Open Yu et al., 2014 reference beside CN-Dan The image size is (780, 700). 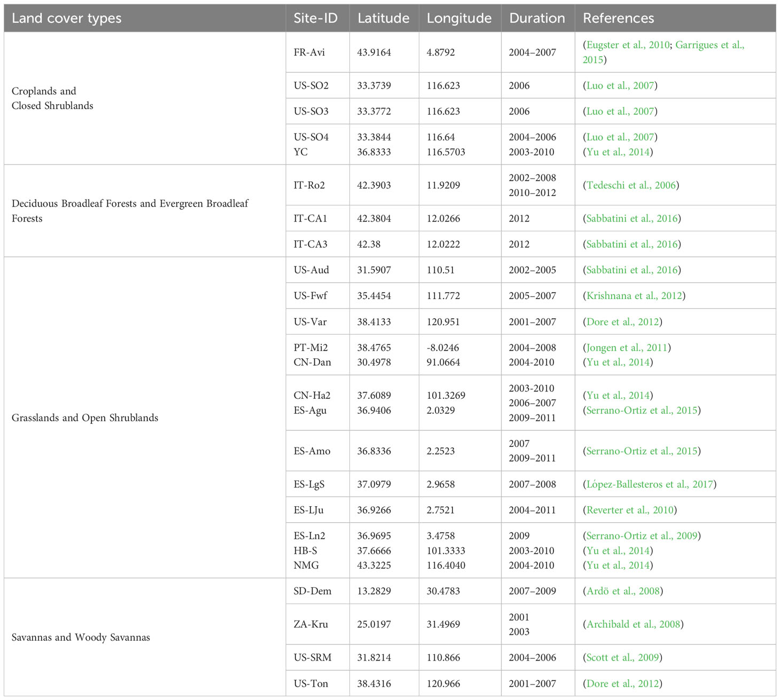click(x=618, y=363)
